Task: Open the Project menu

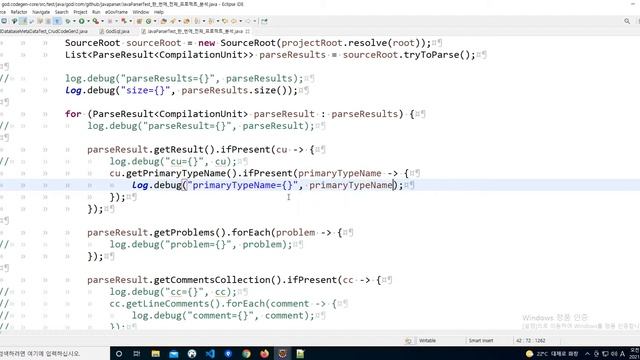Action: point(80,12)
